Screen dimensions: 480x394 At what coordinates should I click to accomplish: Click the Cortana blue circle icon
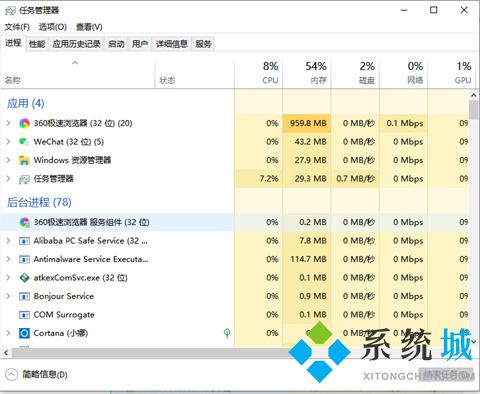(x=24, y=333)
